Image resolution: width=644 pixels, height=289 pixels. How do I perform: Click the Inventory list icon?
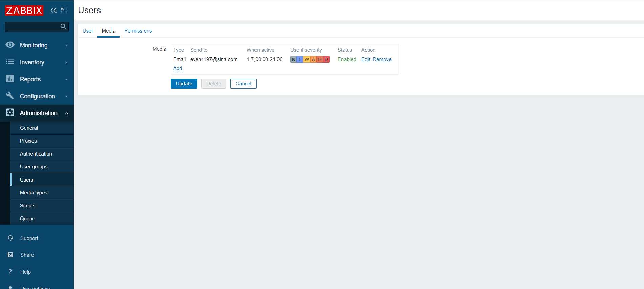coord(10,62)
